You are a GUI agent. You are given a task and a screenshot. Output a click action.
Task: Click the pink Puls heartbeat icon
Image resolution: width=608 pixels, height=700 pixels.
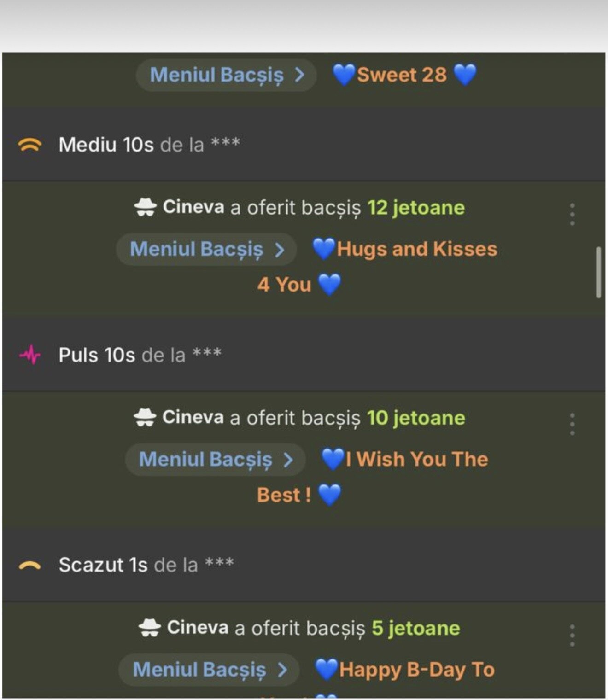click(x=29, y=355)
